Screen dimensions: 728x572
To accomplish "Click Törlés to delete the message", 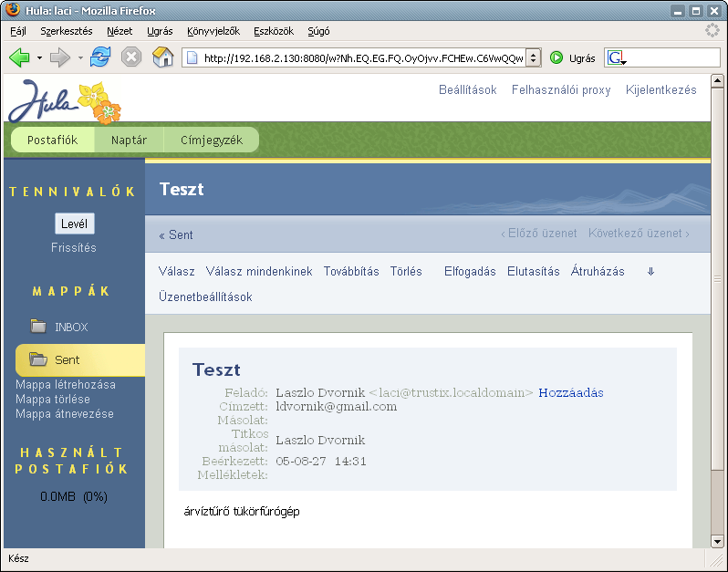I will click(406, 271).
